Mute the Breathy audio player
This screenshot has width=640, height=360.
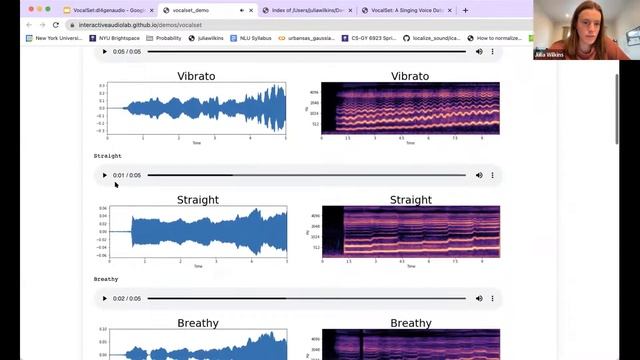(479, 298)
